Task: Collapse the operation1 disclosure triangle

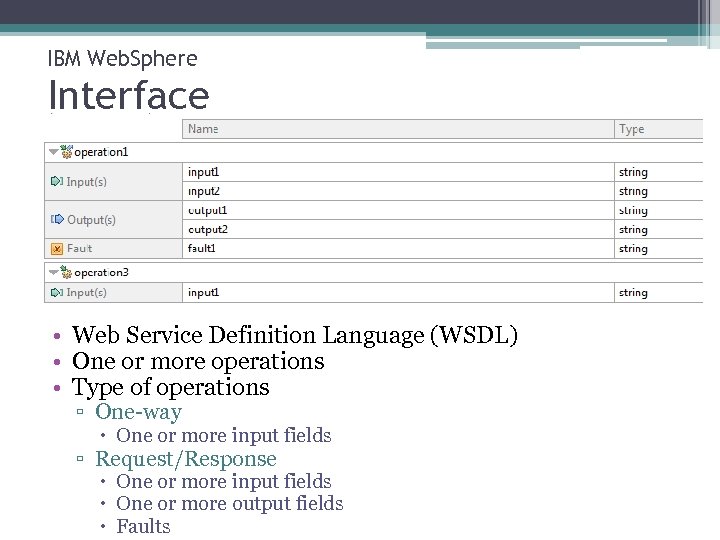Action: tap(54, 152)
